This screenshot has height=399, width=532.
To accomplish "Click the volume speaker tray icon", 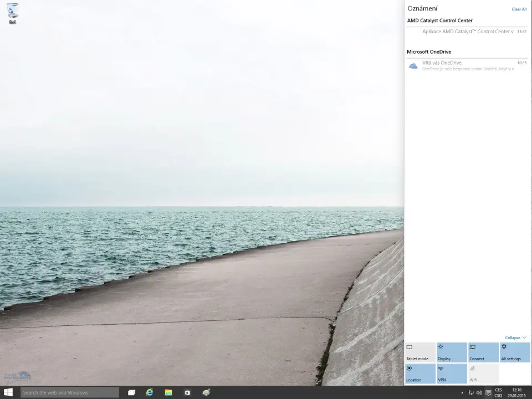I will click(x=479, y=392).
